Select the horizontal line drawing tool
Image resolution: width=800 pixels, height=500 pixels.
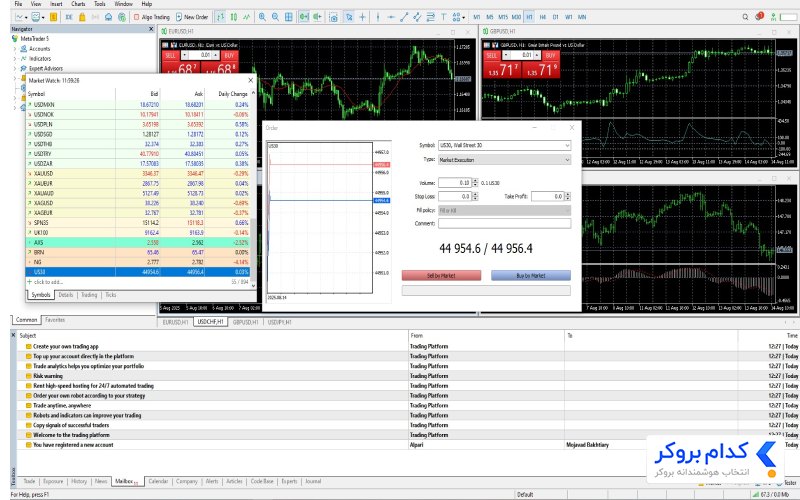point(391,17)
